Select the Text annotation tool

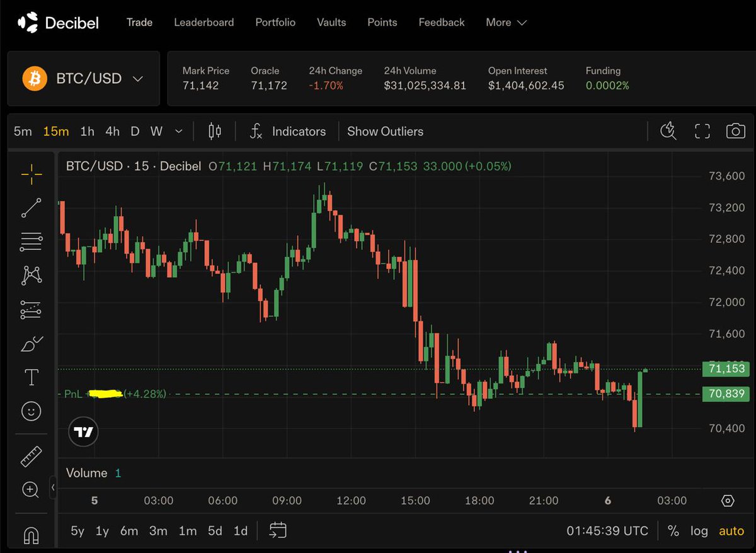tap(31, 377)
